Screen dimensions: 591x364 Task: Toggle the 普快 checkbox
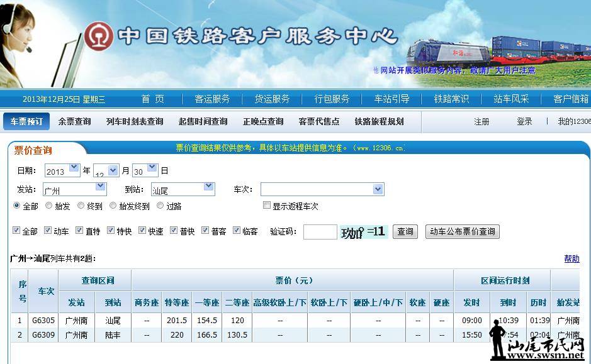click(174, 230)
